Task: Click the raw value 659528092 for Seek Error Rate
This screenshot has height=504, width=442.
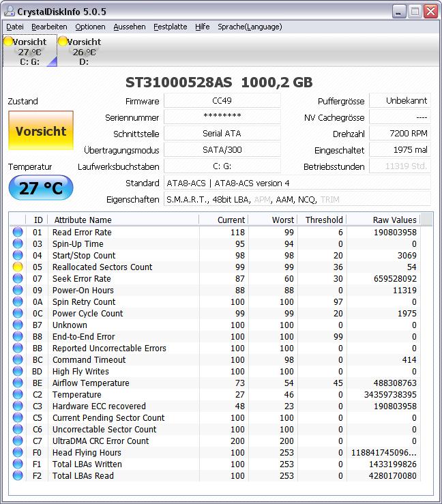Action: [x=395, y=279]
